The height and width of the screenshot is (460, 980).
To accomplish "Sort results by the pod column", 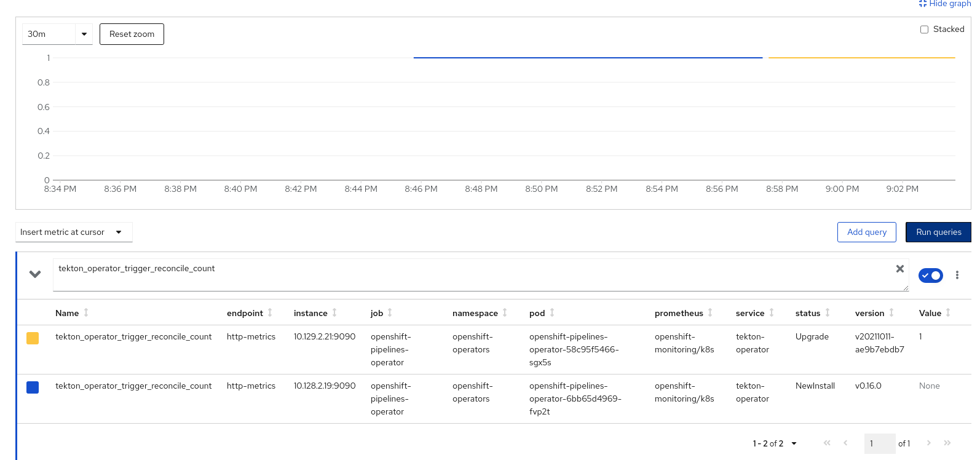I will [x=537, y=313].
